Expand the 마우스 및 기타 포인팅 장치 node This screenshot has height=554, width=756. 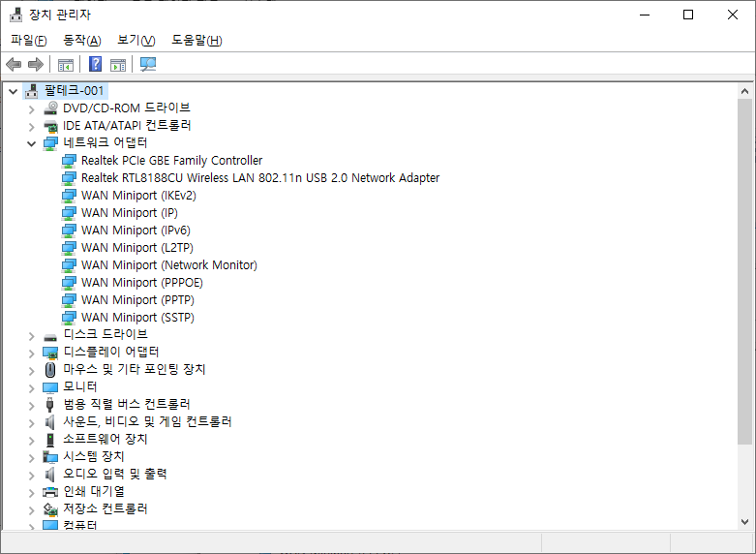coord(32,370)
